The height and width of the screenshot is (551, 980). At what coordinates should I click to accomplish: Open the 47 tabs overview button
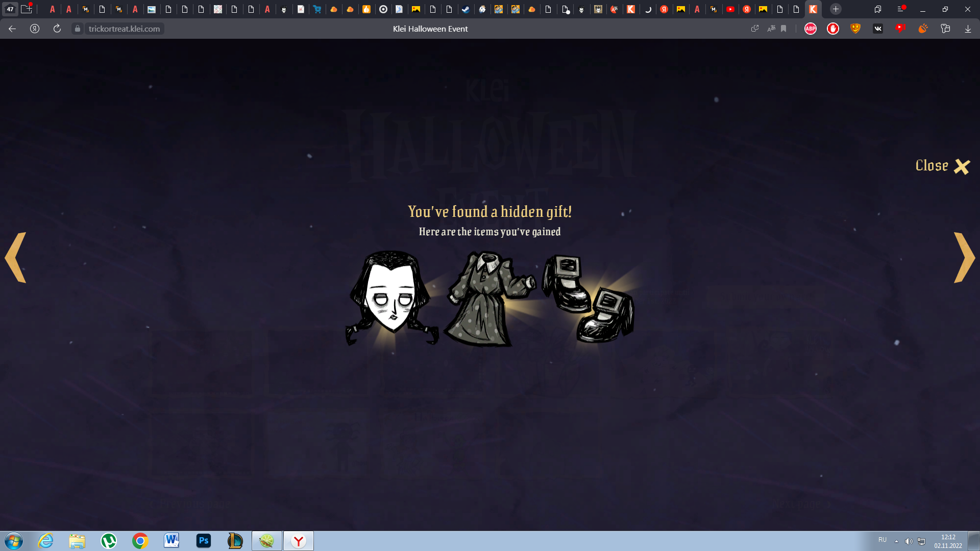pyautogui.click(x=10, y=9)
